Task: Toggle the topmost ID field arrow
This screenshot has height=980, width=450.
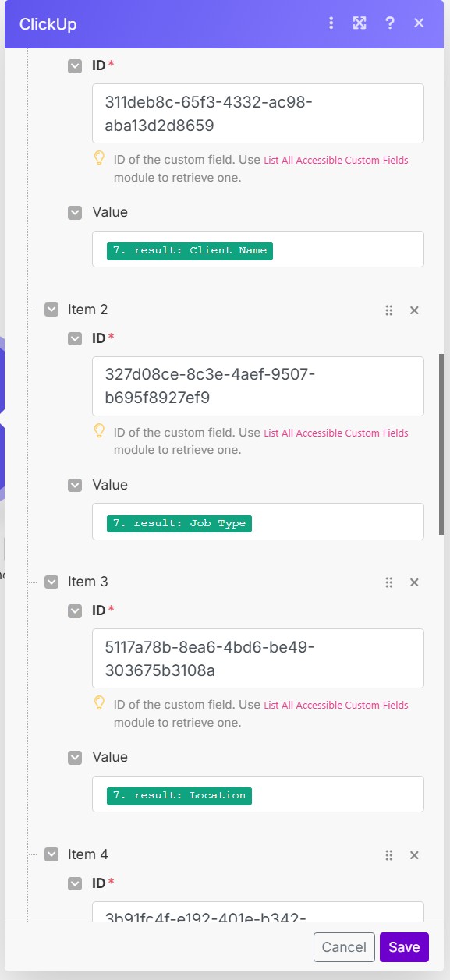Action: [75, 66]
